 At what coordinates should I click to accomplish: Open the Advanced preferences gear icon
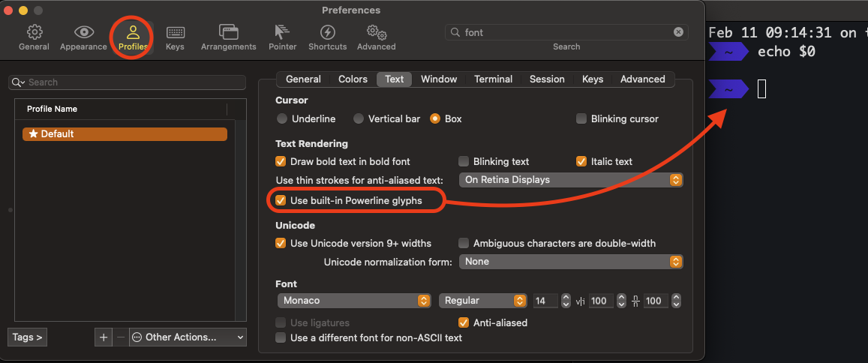376,37
